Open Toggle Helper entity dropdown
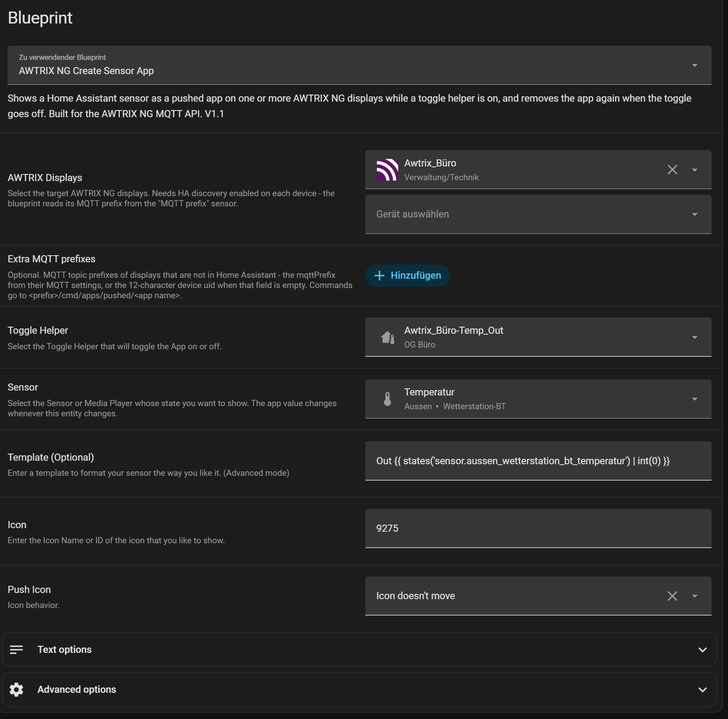The image size is (728, 719). 538,337
